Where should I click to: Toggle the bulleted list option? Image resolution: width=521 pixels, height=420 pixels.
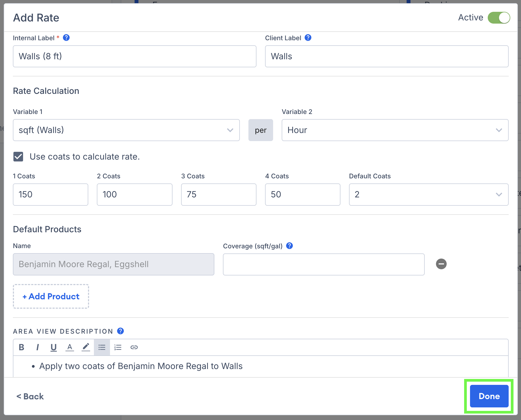coord(102,347)
